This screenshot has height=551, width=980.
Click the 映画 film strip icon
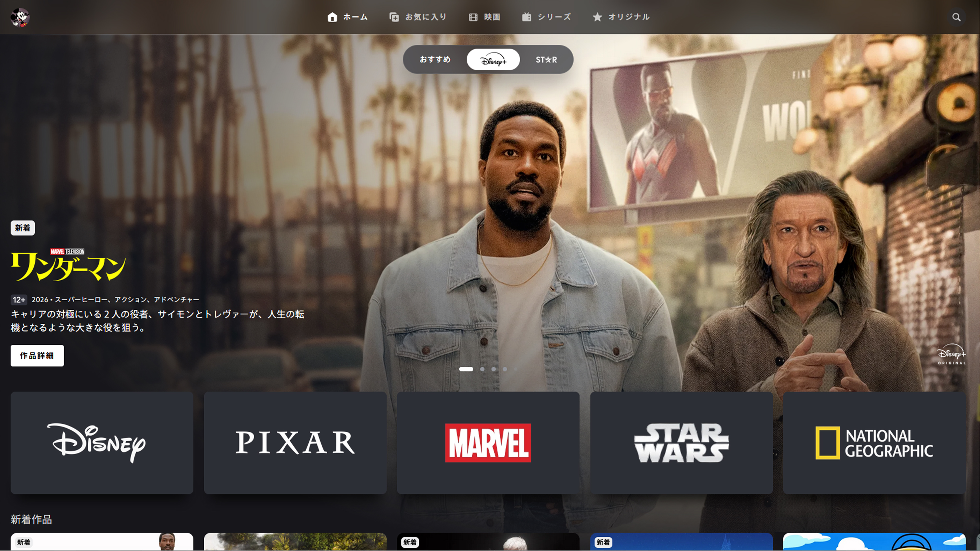(473, 17)
